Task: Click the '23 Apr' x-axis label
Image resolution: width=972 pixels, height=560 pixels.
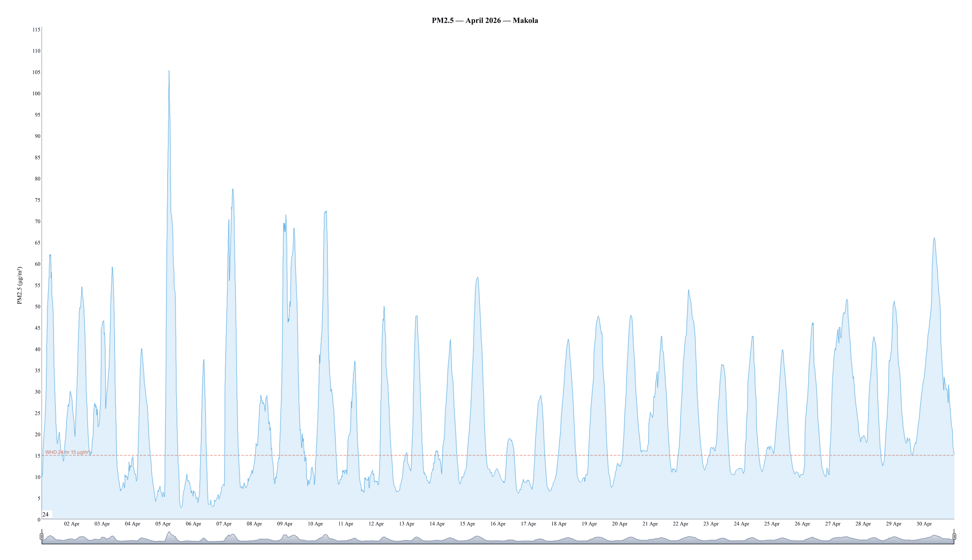Action: pos(711,524)
